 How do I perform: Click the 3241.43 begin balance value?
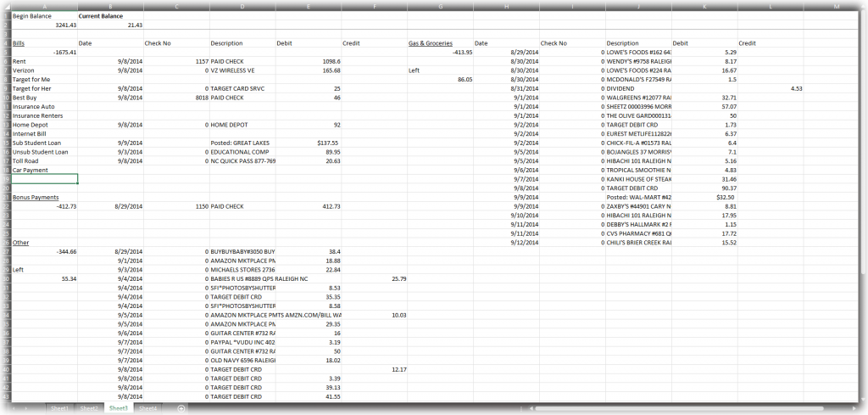(x=44, y=25)
